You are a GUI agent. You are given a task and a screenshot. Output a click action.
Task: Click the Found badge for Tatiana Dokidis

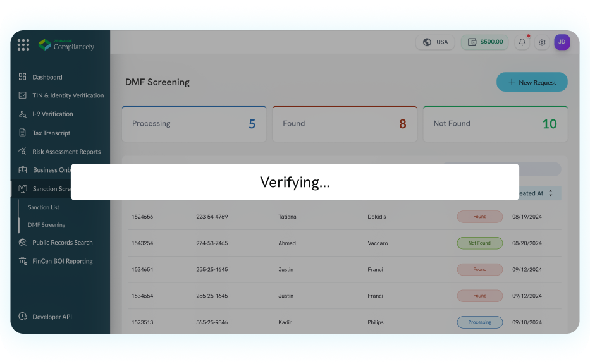(x=479, y=217)
